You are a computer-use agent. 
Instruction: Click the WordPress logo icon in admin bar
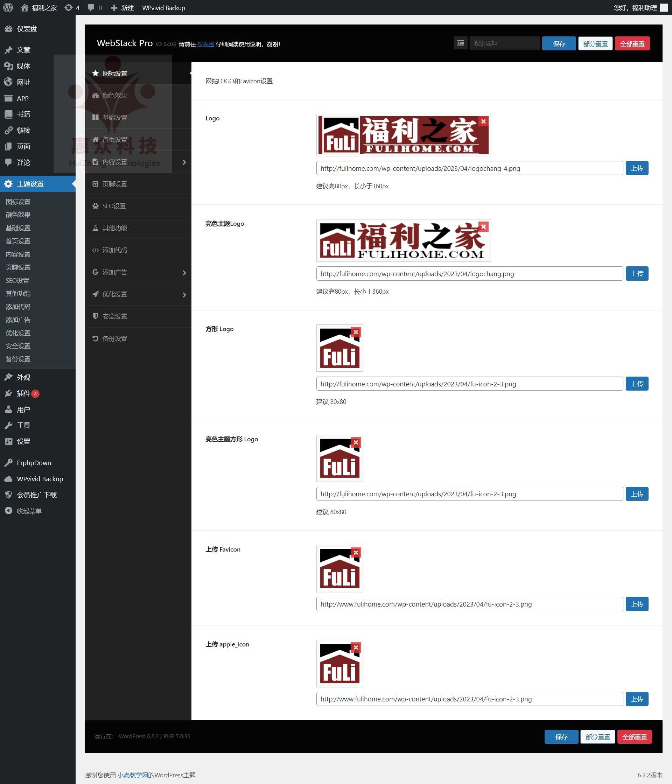8,8
